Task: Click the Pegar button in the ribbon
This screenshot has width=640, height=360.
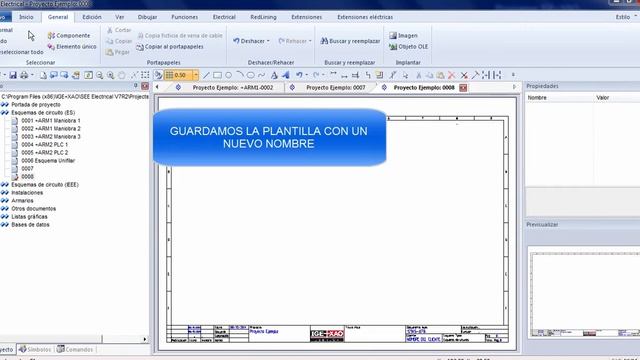Action: click(x=118, y=52)
